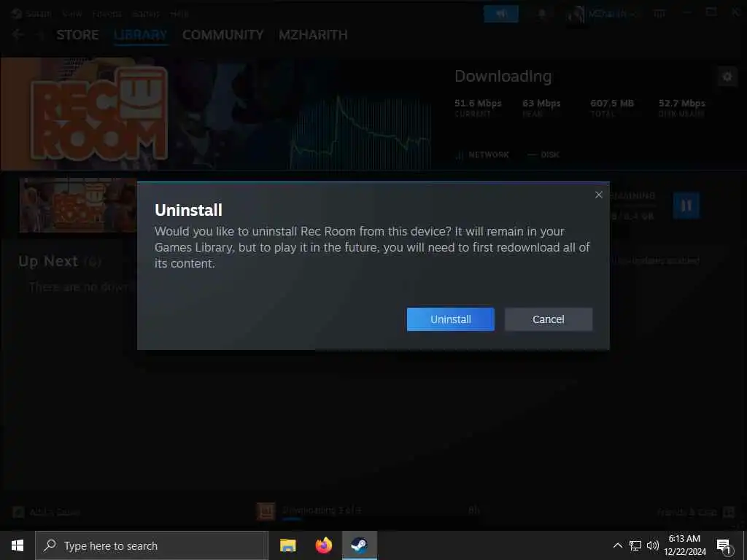Open the Help menu
The height and width of the screenshot is (560, 747).
179,13
